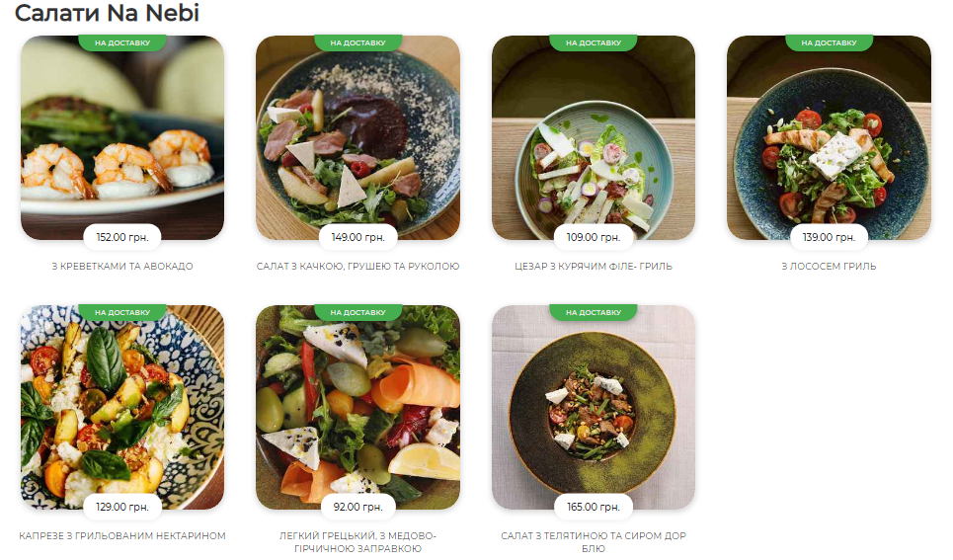The width and height of the screenshot is (953, 560).
Task: Click the КАПРЕЗЕ З ГРИЛЬОВАНИМ НЕКТАРИНОМ title
Action: [x=122, y=536]
